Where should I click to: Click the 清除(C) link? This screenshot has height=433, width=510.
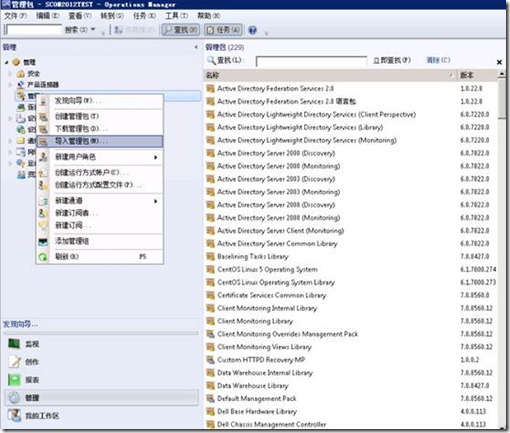[x=438, y=60]
